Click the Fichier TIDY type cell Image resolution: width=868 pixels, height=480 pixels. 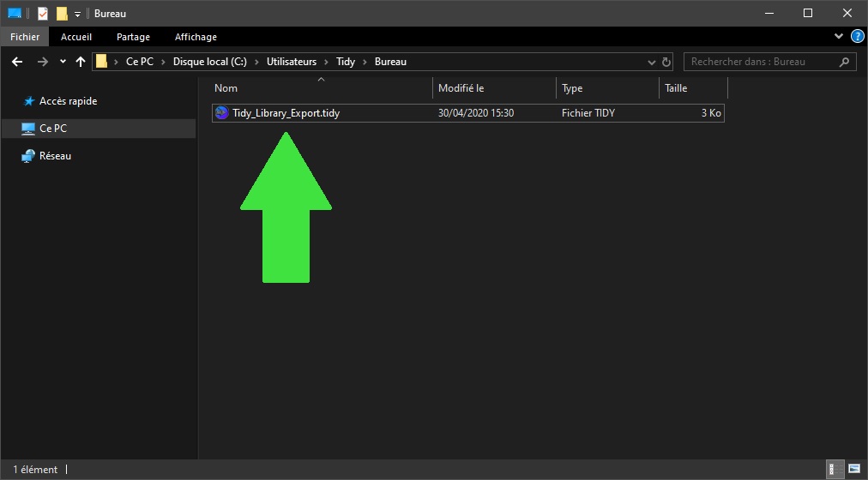tap(588, 113)
